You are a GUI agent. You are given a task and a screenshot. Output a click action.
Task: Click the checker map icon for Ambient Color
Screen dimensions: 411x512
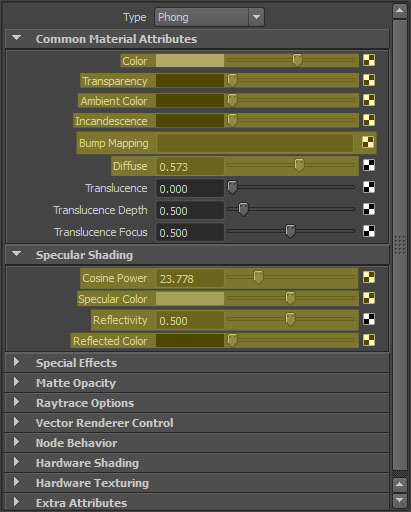369,100
